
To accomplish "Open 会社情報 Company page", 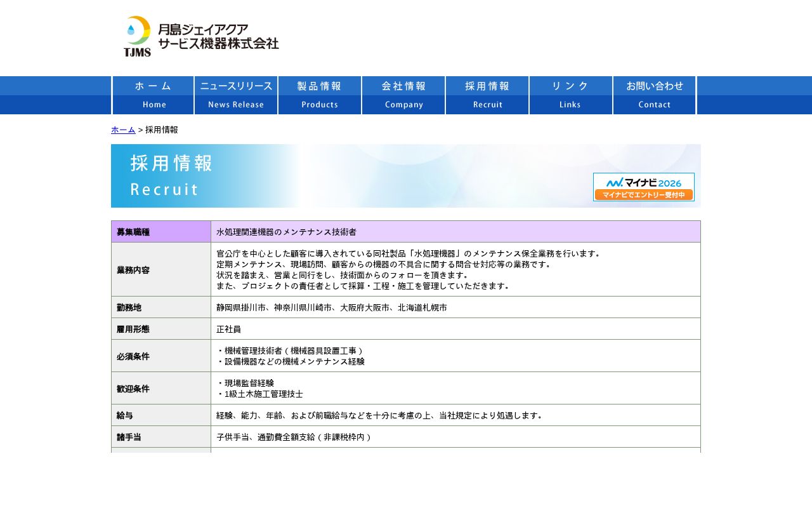I will pos(403,95).
